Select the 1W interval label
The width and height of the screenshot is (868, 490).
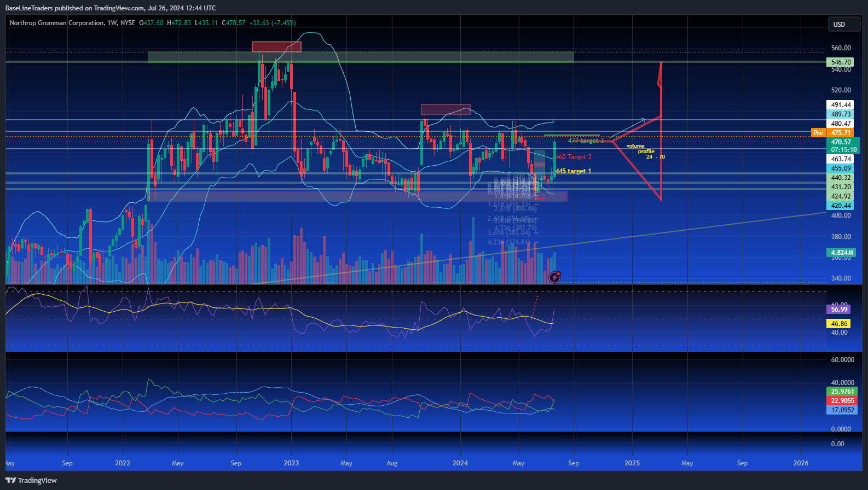point(112,23)
